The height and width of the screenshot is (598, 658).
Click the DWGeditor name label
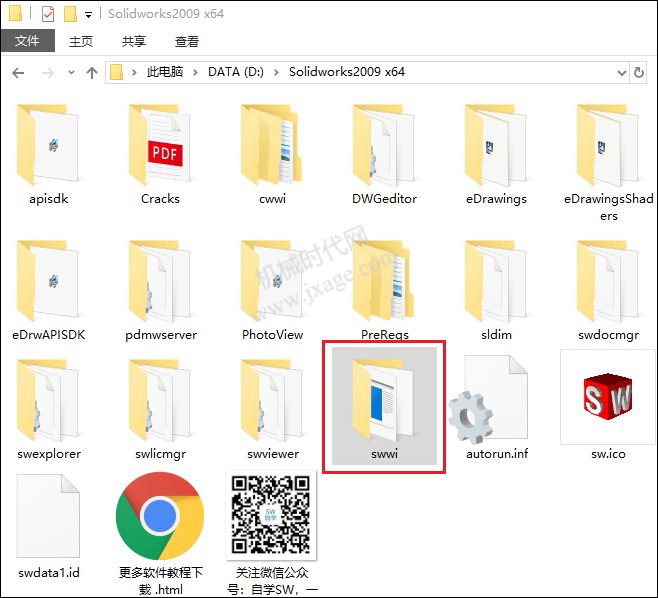(x=384, y=198)
